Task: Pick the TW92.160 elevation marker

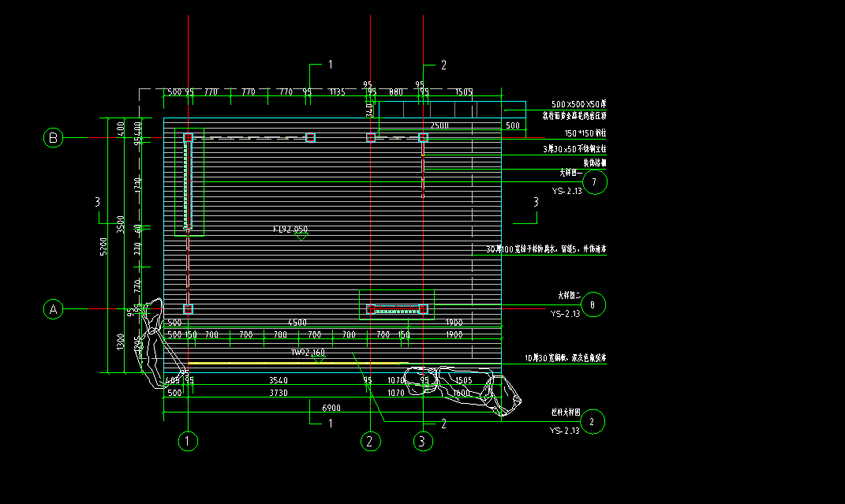Action: [308, 353]
